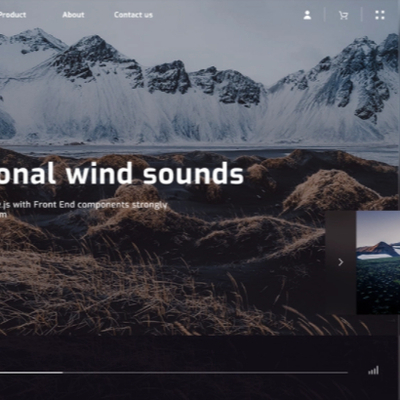Viewport: 400px width, 400px height.
Task: Open the shopping cart icon
Action: tap(343, 15)
